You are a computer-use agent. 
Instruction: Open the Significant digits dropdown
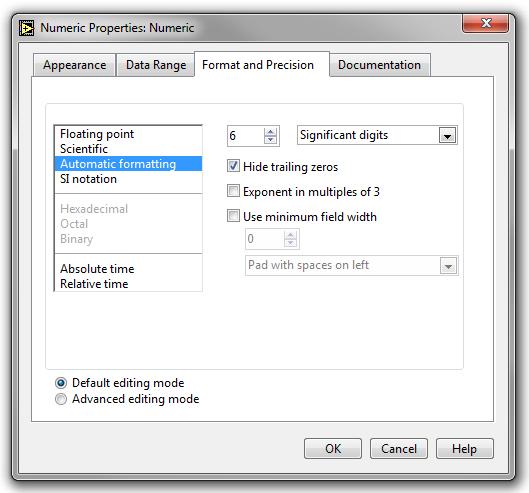tap(448, 136)
